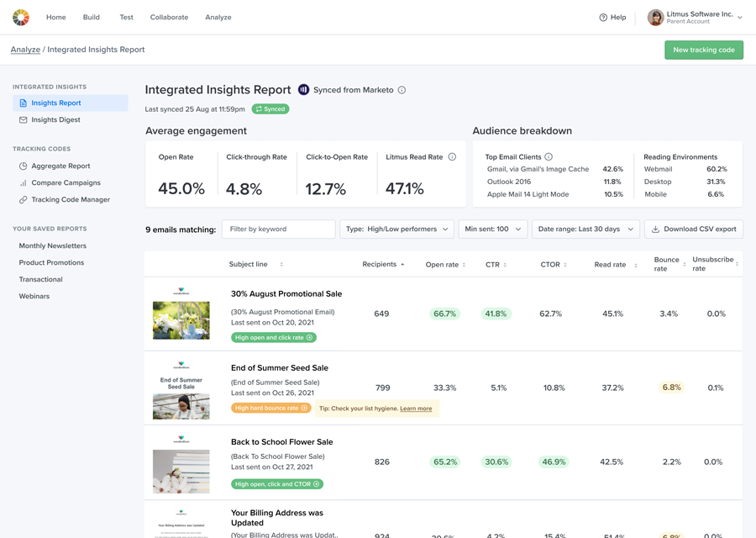Open the Build menu
Screen dimensions: 756x538
[91, 18]
